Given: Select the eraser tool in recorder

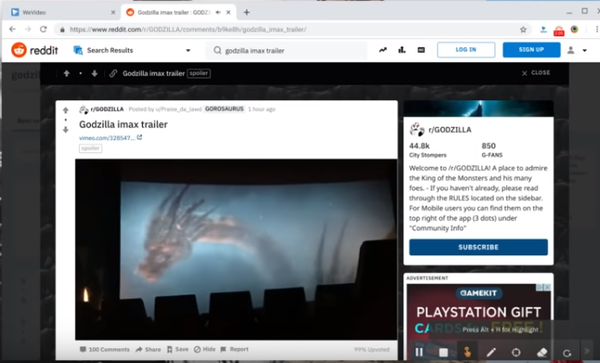Looking at the screenshot, I should [x=542, y=352].
